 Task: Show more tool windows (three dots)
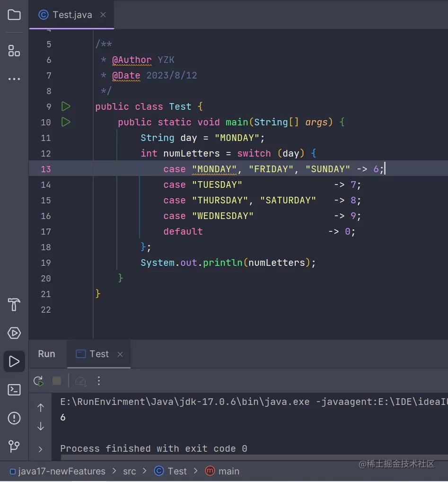point(14,79)
